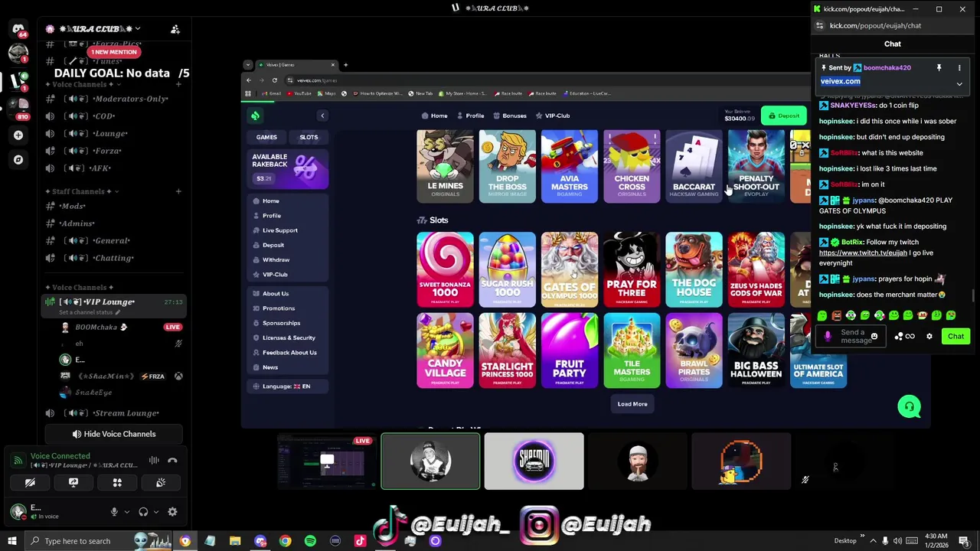This screenshot has height=551, width=980.
Task: Open Kick chat settings gear
Action: coord(929,337)
